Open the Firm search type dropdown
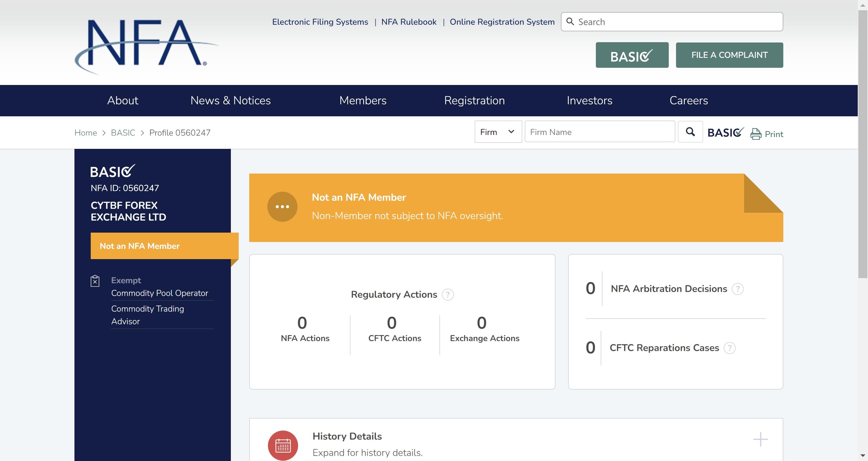The width and height of the screenshot is (868, 461). tap(498, 132)
